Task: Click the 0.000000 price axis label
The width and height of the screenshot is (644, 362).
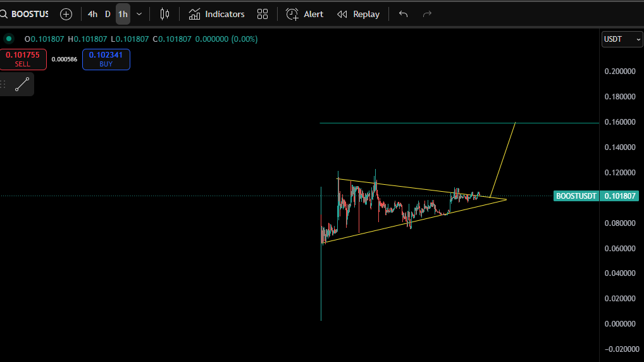Action: [620, 324]
